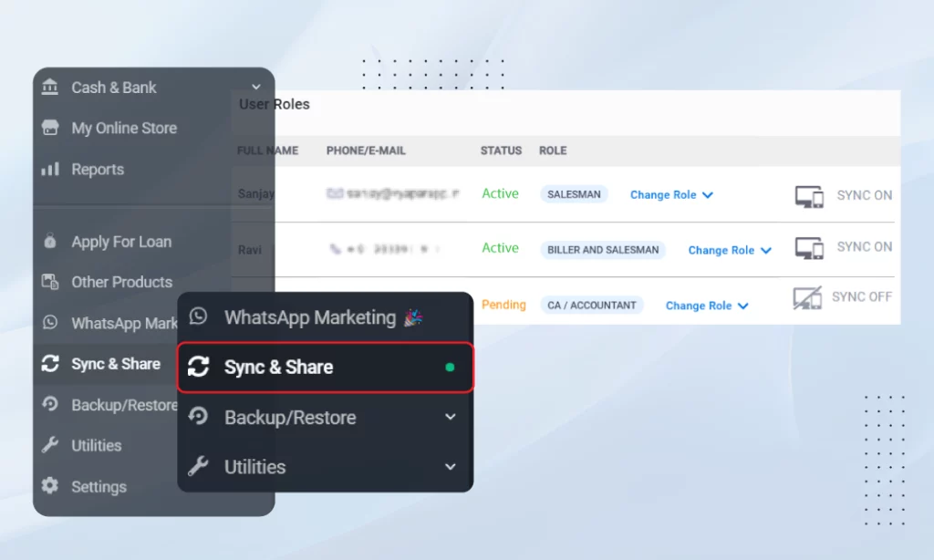The width and height of the screenshot is (934, 560).
Task: Toggle sync device icon for Ravi
Action: (809, 247)
